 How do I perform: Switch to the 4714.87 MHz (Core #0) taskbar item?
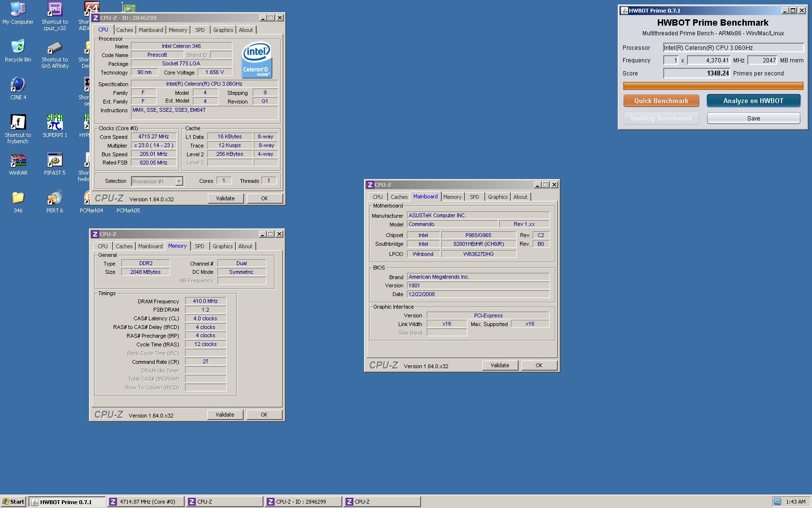tap(146, 502)
